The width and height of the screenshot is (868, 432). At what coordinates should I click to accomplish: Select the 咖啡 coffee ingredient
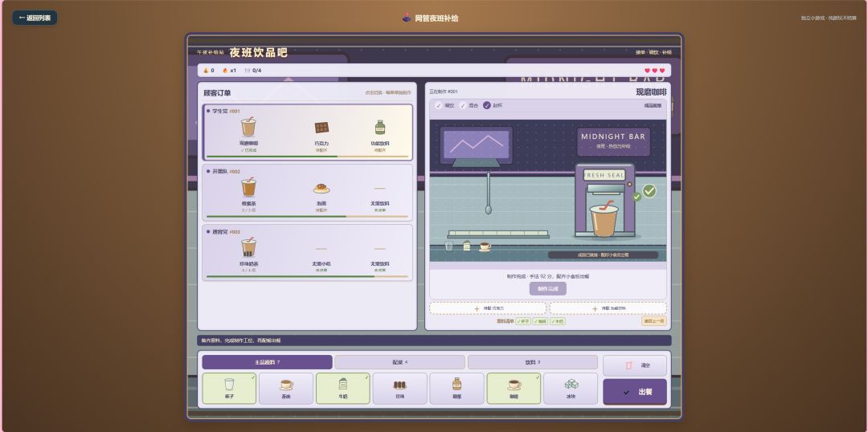(x=514, y=389)
